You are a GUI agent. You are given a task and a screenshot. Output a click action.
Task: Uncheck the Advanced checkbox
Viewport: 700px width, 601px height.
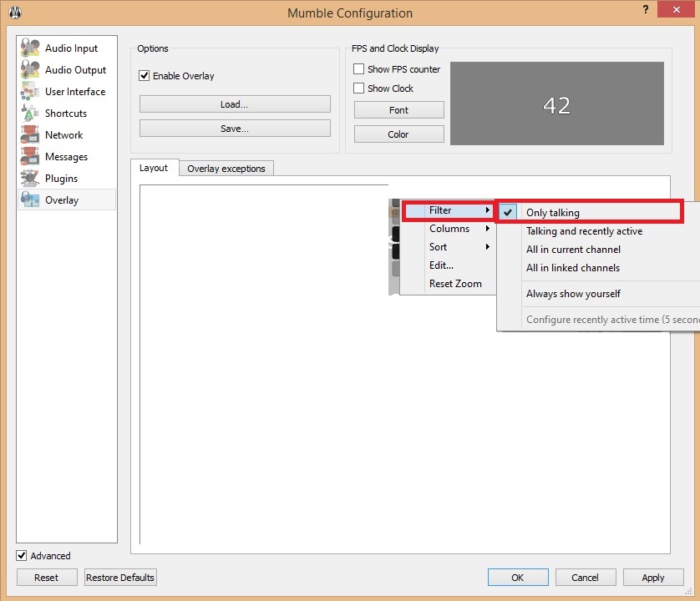click(x=21, y=555)
